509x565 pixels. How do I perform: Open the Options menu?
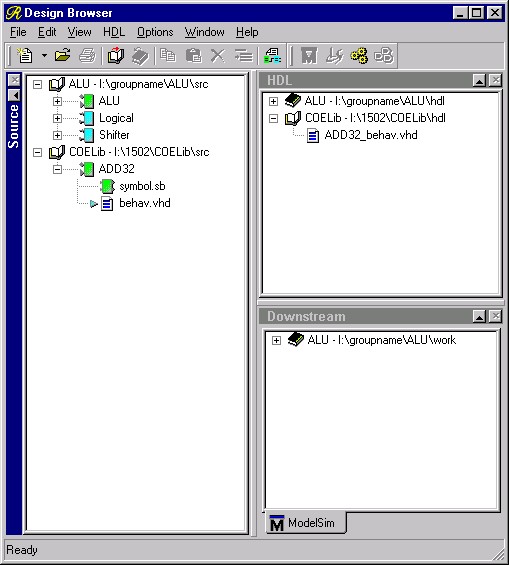[155, 32]
